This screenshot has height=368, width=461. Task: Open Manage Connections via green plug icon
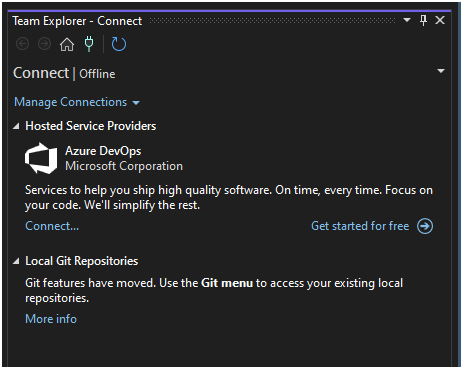89,44
